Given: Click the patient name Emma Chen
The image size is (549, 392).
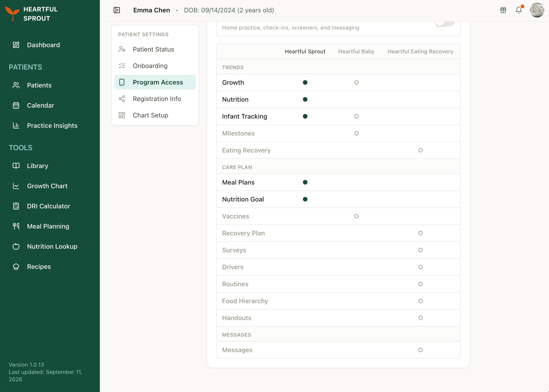Looking at the screenshot, I should [x=152, y=10].
